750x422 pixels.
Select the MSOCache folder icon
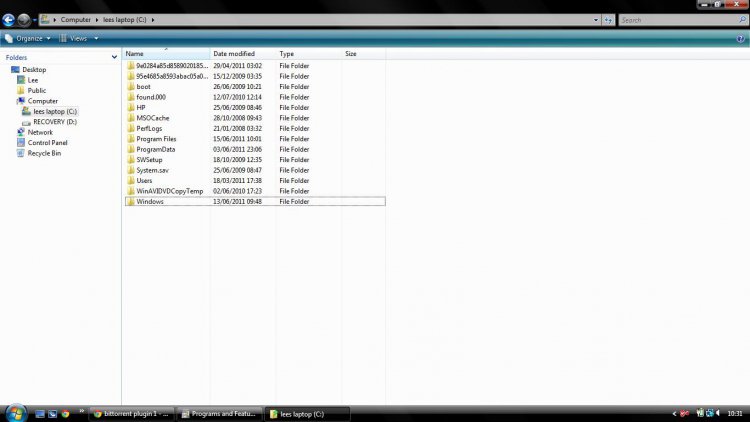(x=131, y=118)
